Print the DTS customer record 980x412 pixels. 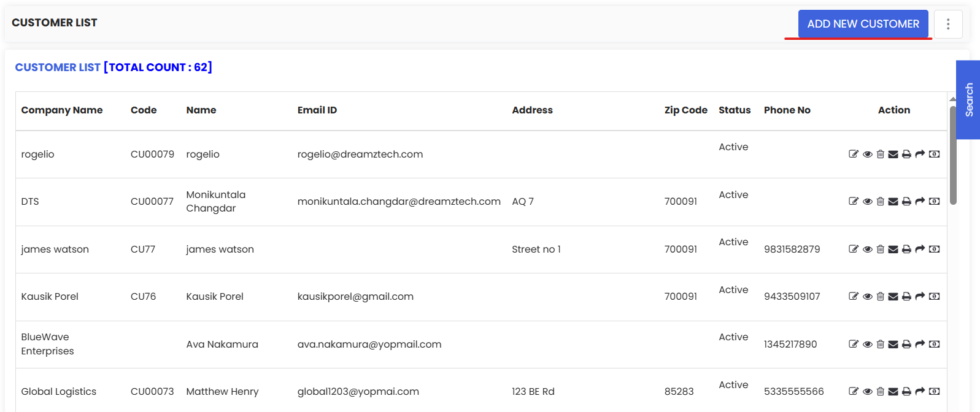(906, 202)
